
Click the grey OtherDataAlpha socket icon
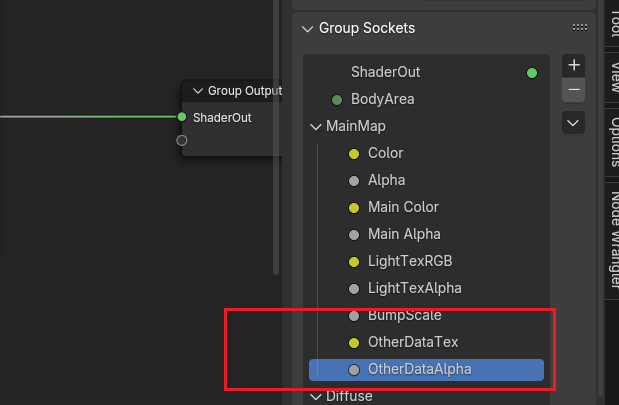(x=353, y=370)
